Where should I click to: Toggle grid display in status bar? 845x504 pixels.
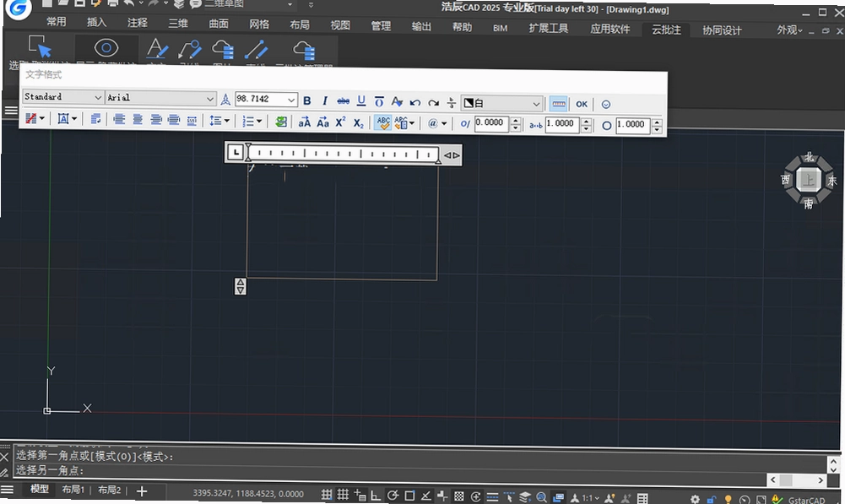tap(343, 495)
